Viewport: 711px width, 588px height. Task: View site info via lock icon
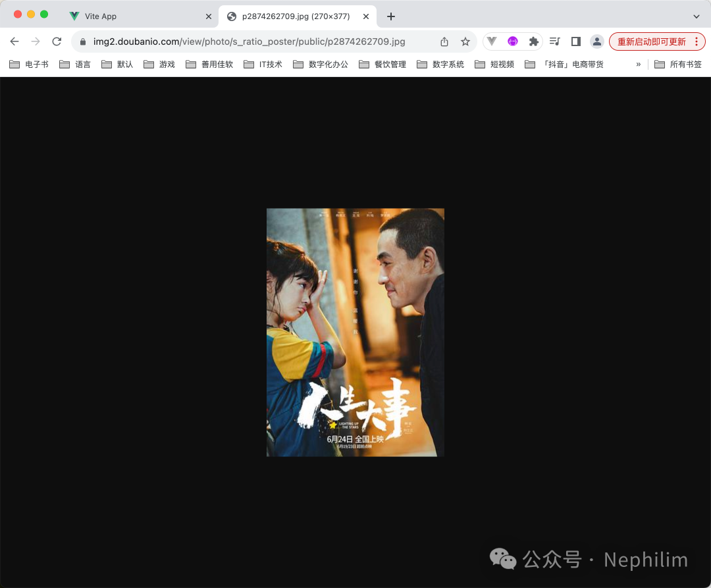pos(82,41)
